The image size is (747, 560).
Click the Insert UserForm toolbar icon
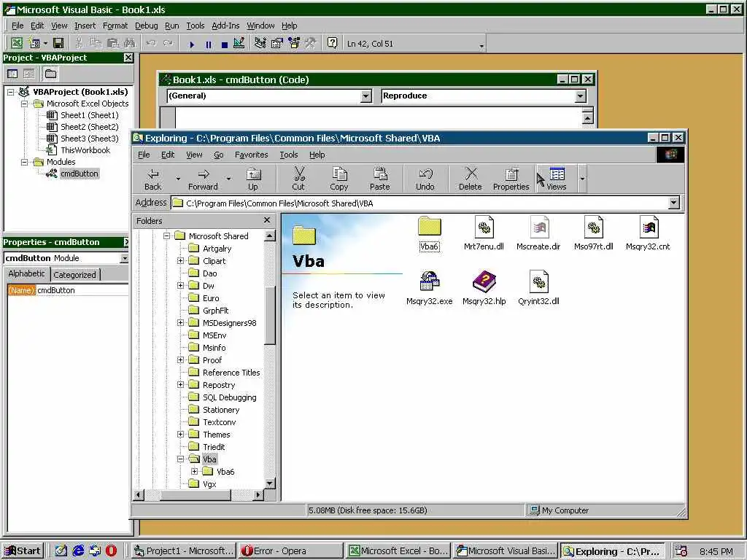pyautogui.click(x=34, y=43)
